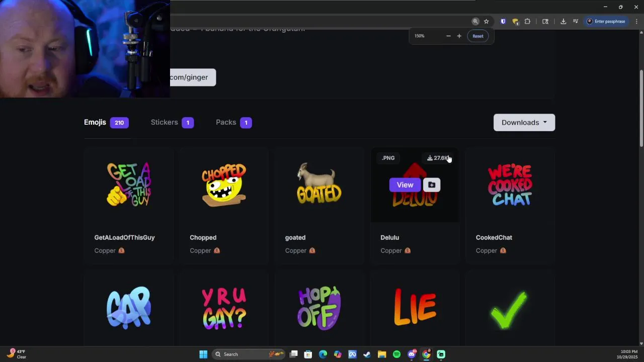The image size is (644, 362).
Task: Open Discord from the taskbar
Action: tap(412, 354)
